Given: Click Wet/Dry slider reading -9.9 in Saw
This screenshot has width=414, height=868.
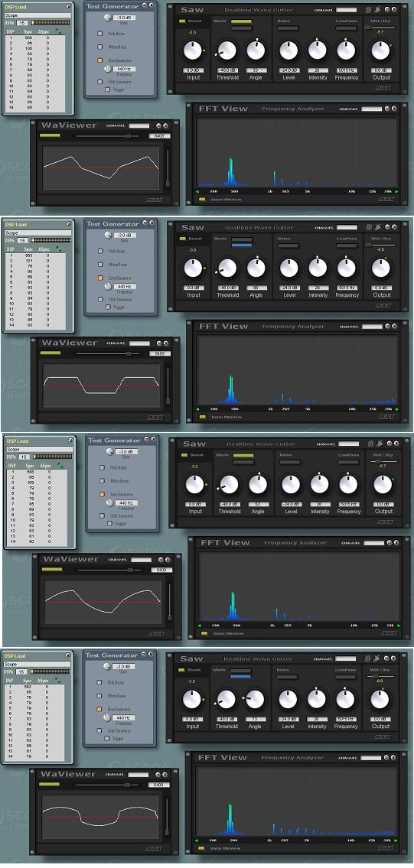Looking at the screenshot, I should pos(380,676).
